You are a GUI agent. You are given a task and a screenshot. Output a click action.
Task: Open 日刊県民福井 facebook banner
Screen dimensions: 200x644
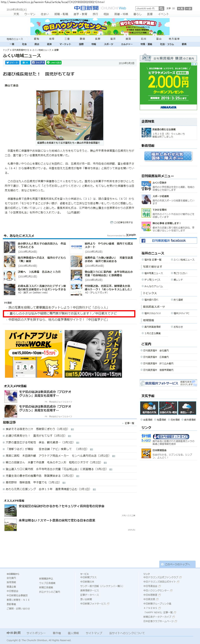click(x=168, y=241)
